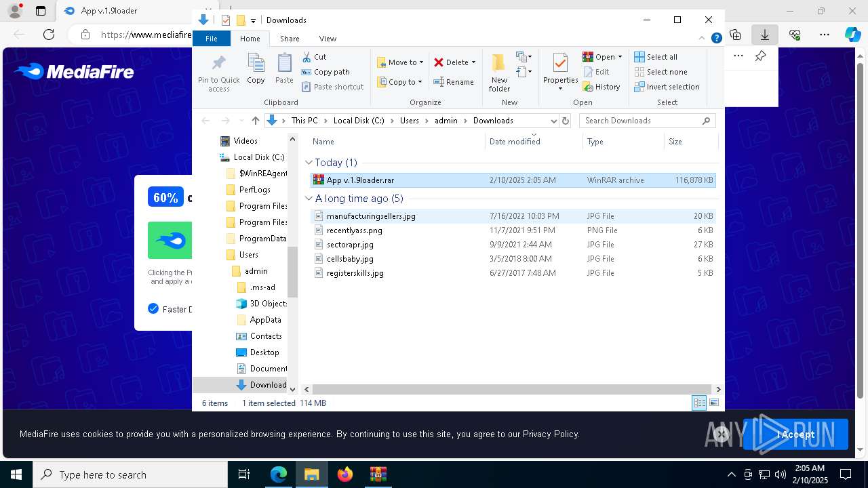
Task: Click Local Disk (C:) breadcrumb
Action: (359, 121)
